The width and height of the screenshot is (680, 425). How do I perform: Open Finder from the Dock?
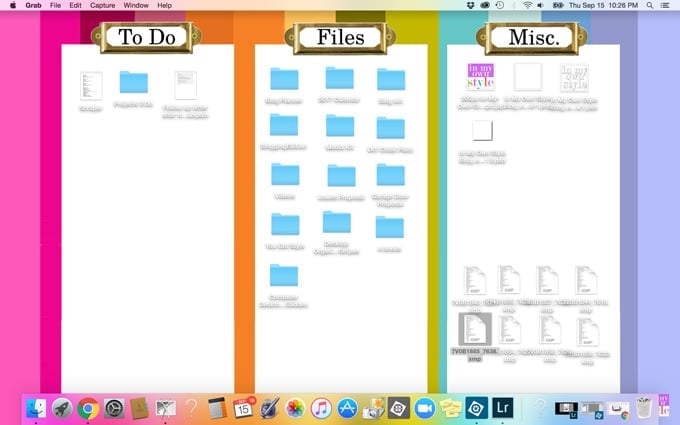tap(36, 408)
